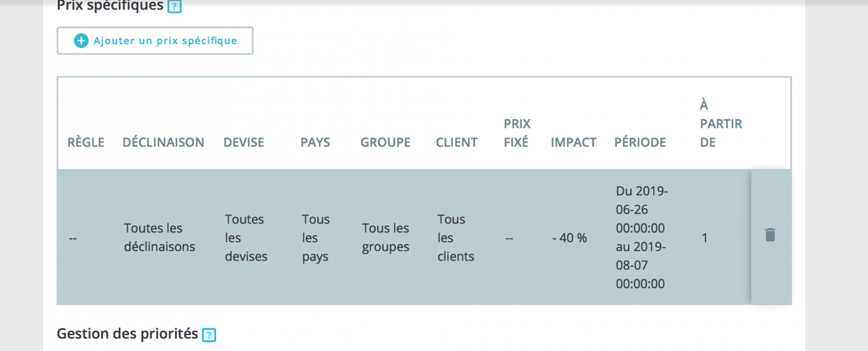Click the PAYS column header

pyautogui.click(x=315, y=142)
